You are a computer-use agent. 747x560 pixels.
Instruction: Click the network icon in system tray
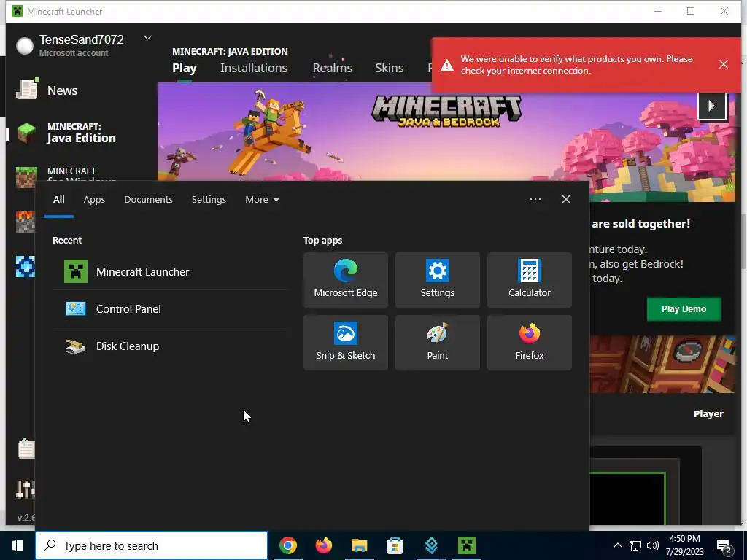pyautogui.click(x=635, y=545)
